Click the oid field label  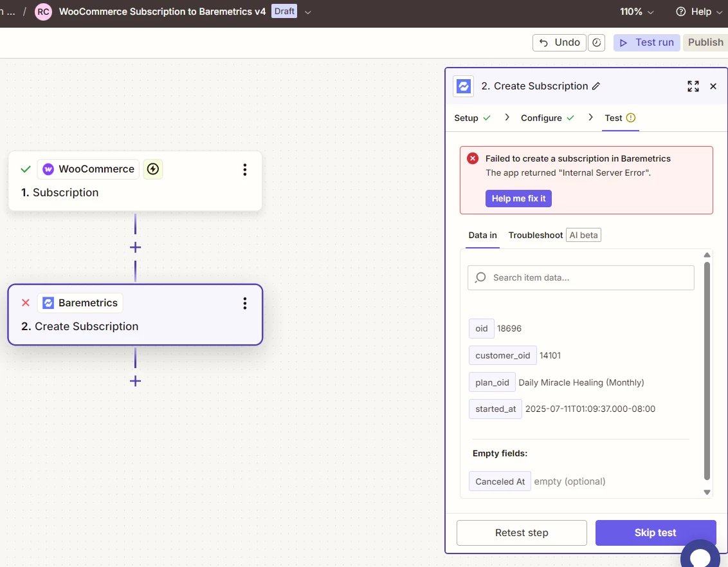point(482,329)
